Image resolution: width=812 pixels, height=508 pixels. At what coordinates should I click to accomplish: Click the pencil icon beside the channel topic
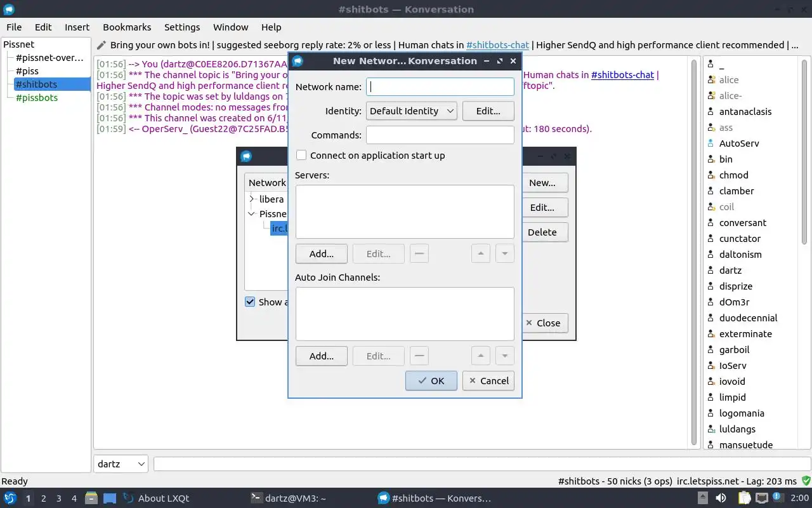click(101, 45)
